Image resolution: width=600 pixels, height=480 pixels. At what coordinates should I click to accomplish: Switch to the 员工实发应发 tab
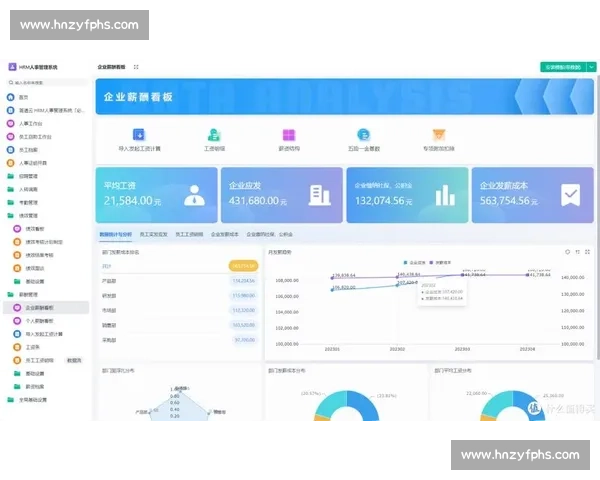point(154,233)
